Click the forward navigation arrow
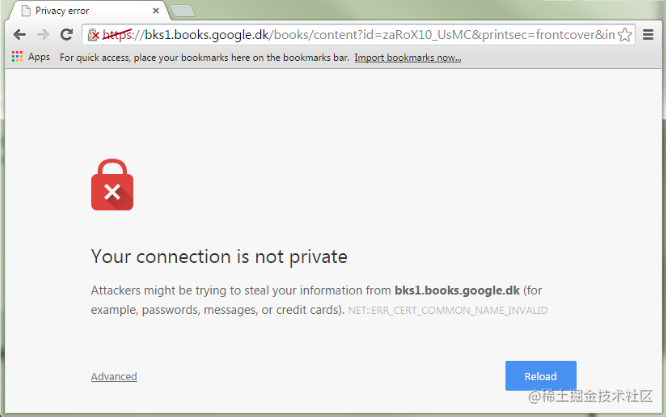The image size is (666, 417). click(43, 34)
